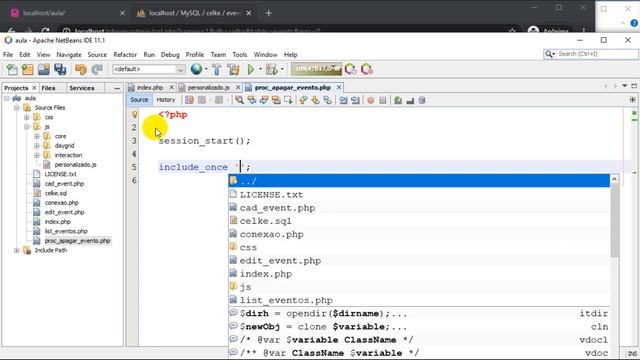Collapse the js folder in tree
Screen dimensions: 640x360
coord(27,127)
